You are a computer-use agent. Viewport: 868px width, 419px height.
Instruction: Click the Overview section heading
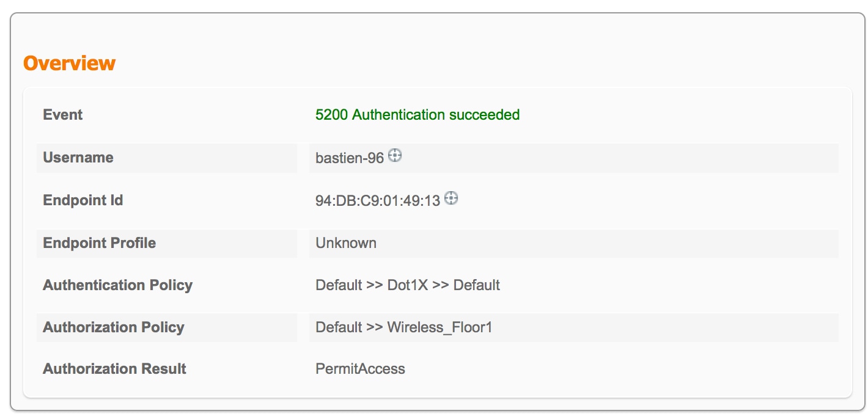point(69,63)
